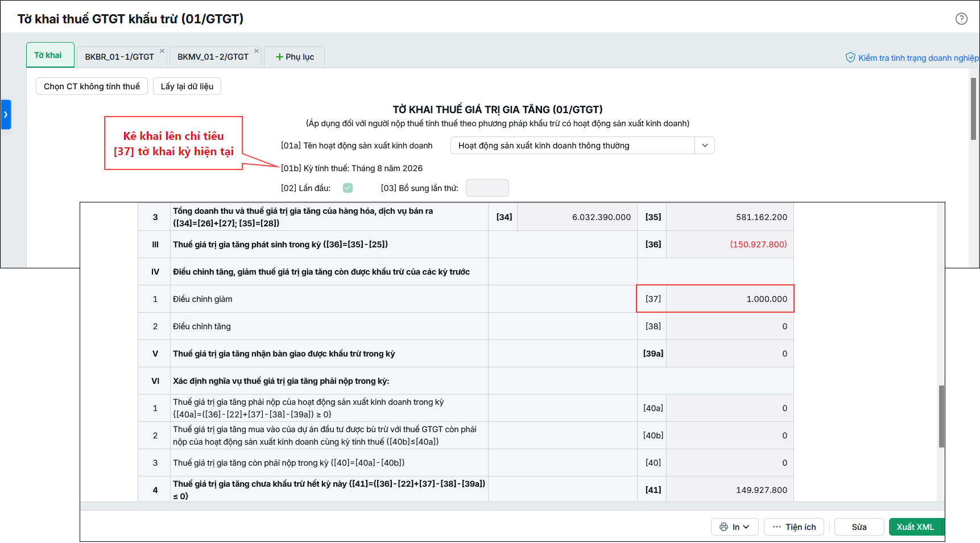Select the Hoạt động sản xuất kinh doanh combo box
The image size is (980, 543).
point(582,146)
